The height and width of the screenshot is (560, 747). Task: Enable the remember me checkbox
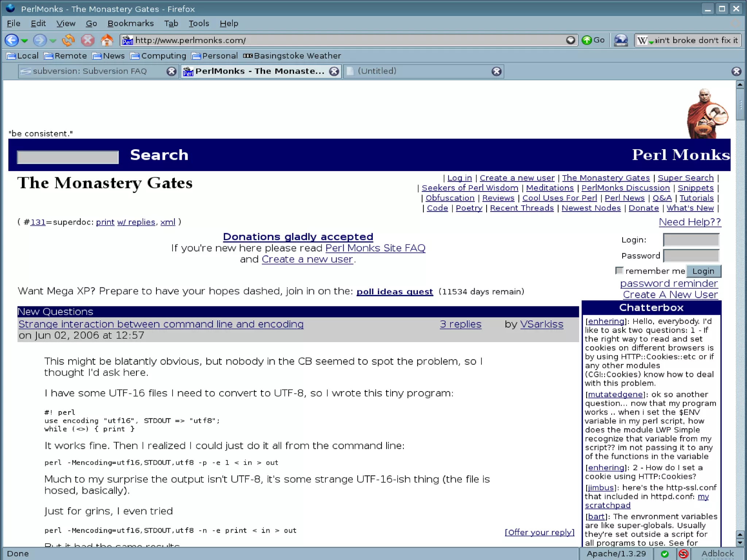619,270
